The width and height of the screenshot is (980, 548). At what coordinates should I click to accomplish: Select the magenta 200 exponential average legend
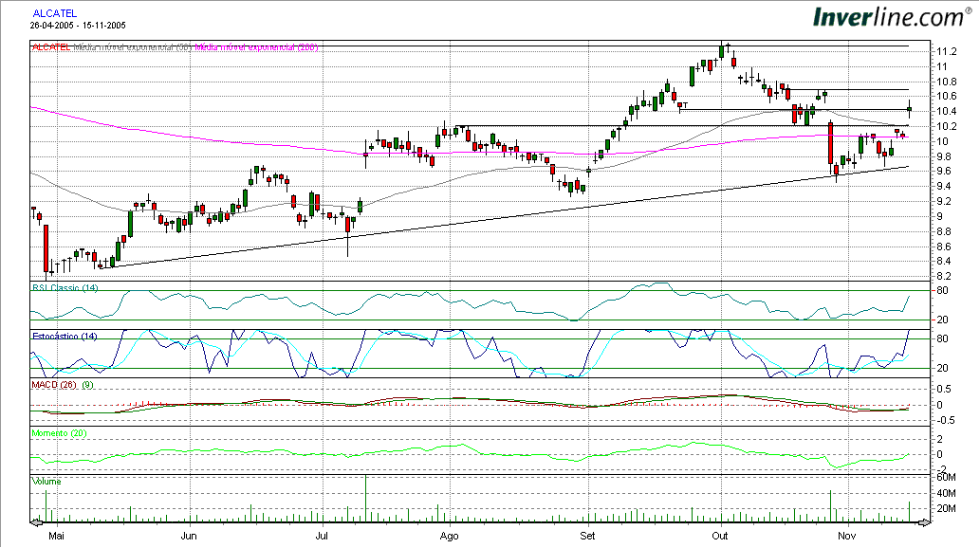(256, 47)
